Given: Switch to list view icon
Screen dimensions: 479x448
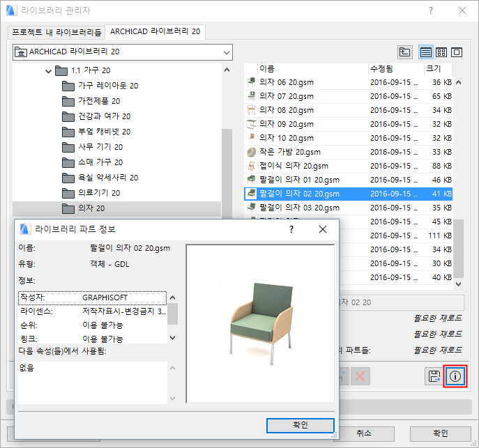Looking at the screenshot, I should 425,52.
